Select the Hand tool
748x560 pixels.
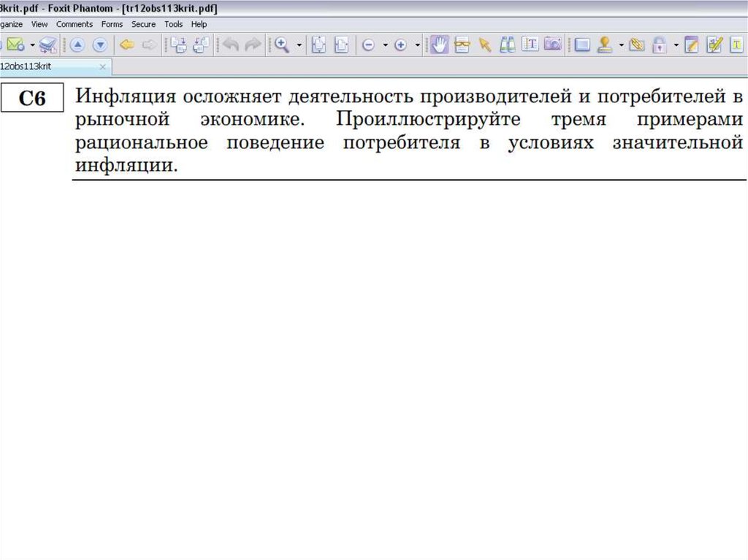438,45
